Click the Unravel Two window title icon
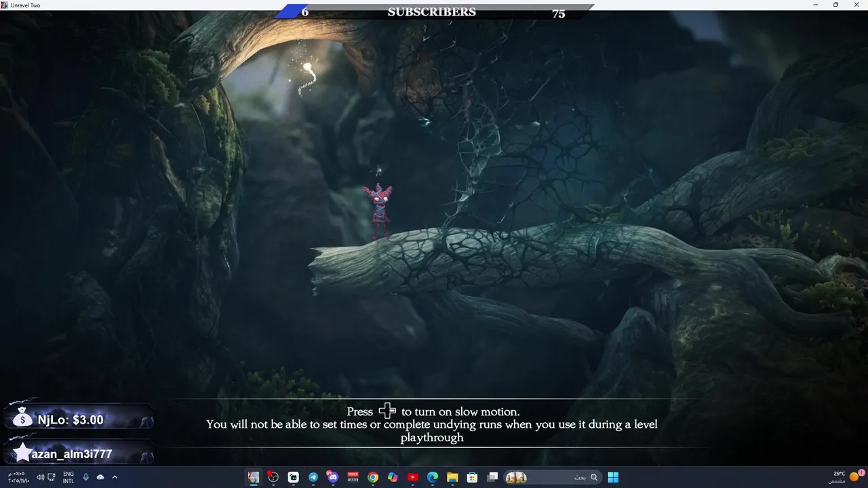The width and height of the screenshot is (868, 488). click(4, 5)
